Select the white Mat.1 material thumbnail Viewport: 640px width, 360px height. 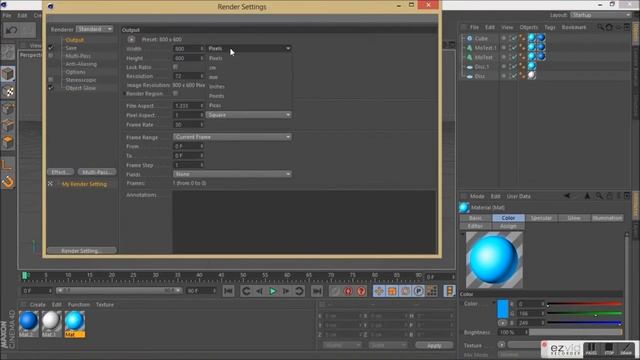tap(51, 321)
